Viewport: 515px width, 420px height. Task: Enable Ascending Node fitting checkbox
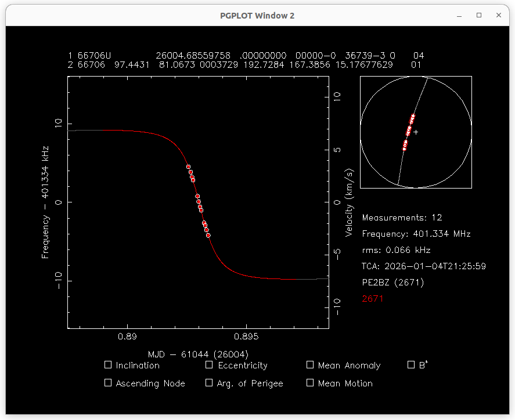pos(108,383)
